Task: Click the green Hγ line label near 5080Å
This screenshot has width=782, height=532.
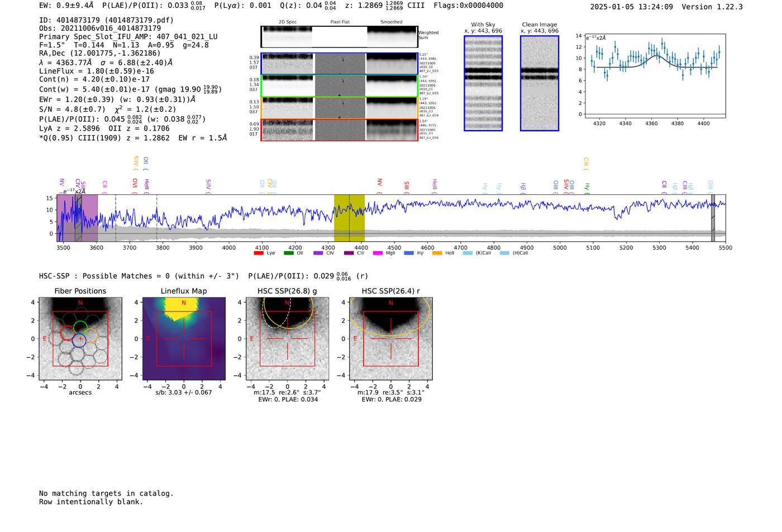Action: click(x=586, y=188)
